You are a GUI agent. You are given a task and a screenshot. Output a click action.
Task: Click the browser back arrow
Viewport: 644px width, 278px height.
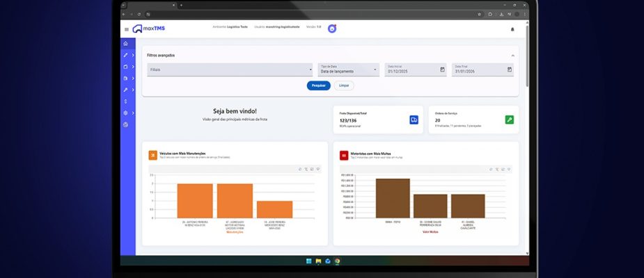coord(124,14)
